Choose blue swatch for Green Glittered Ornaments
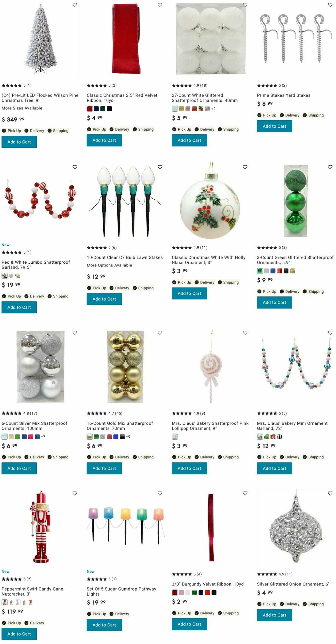Screen dimensions: 336x644 pos(273,271)
